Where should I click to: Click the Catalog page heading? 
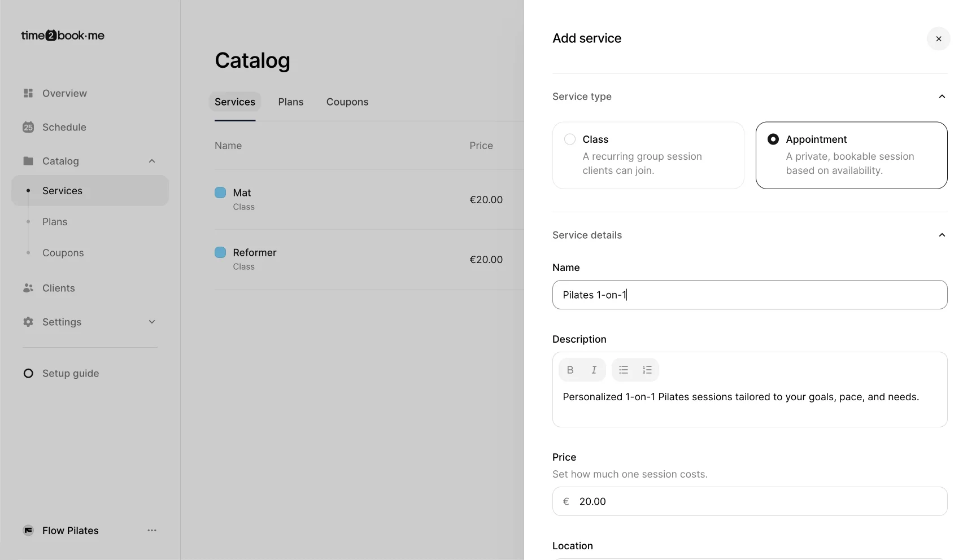pos(252,60)
